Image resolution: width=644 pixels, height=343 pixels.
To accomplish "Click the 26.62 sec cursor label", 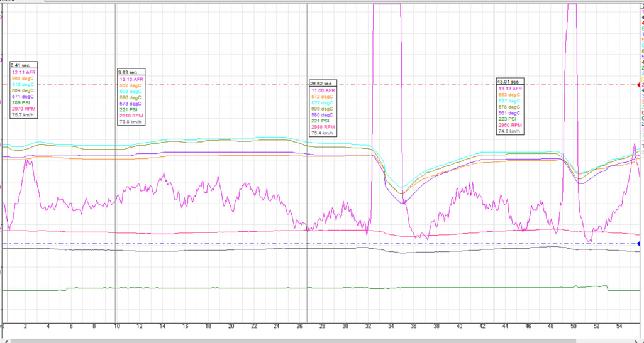I will [323, 83].
